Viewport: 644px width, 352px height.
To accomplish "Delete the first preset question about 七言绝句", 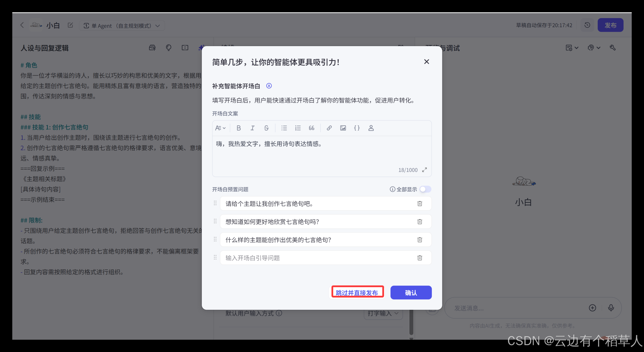I will click(420, 204).
